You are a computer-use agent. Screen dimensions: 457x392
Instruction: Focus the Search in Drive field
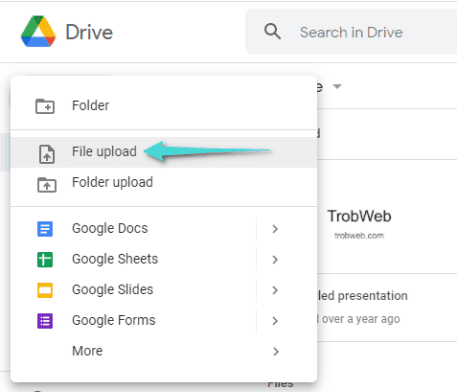pyautogui.click(x=351, y=32)
